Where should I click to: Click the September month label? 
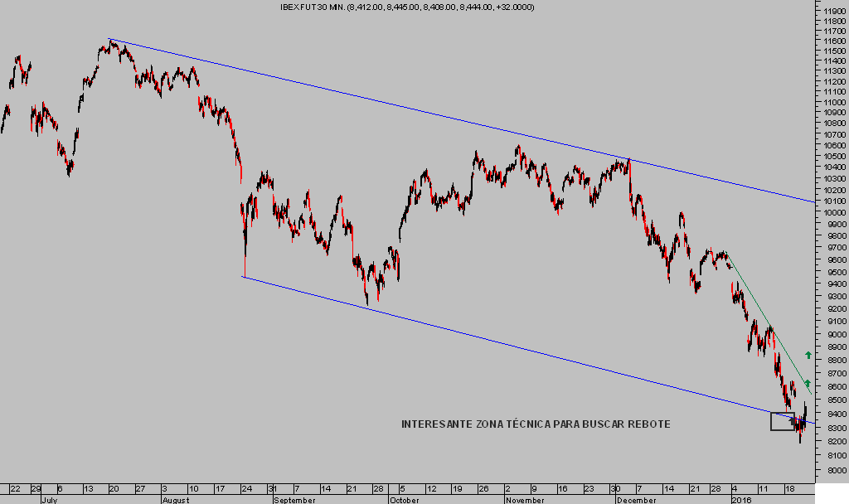click(x=294, y=500)
